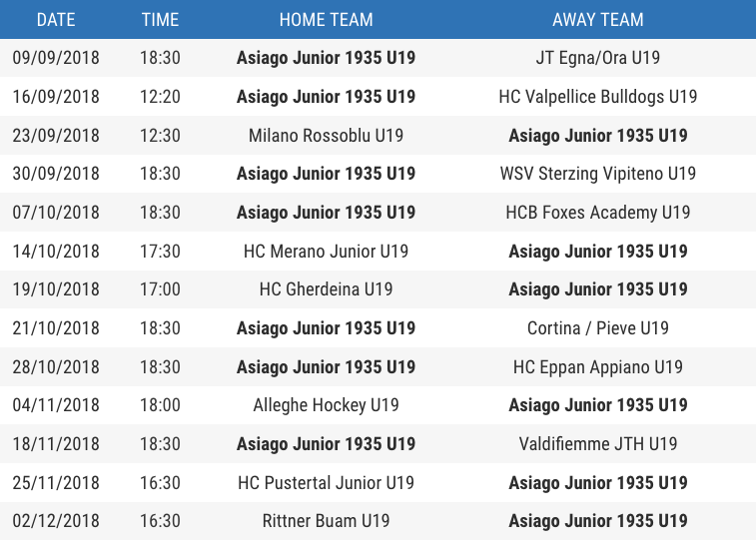Image resolution: width=756 pixels, height=547 pixels.
Task: Click HC Merano Junior U19 team
Action: click(x=326, y=252)
